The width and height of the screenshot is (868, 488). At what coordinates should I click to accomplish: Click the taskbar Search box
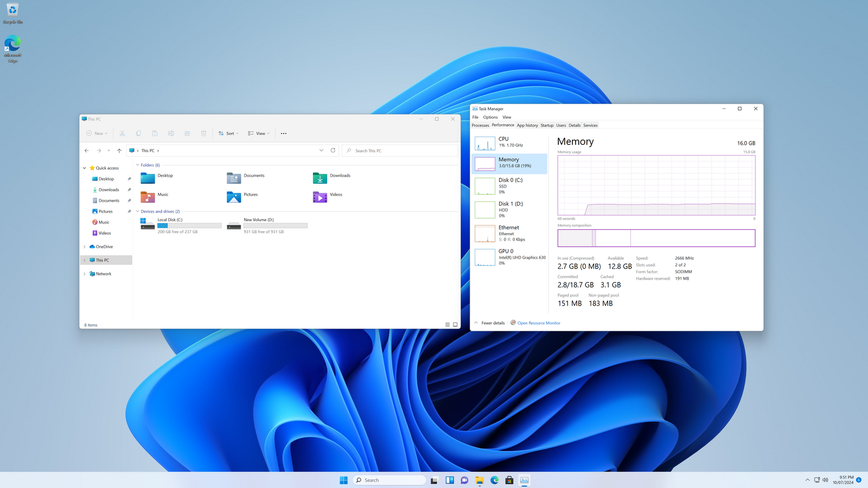click(x=390, y=480)
